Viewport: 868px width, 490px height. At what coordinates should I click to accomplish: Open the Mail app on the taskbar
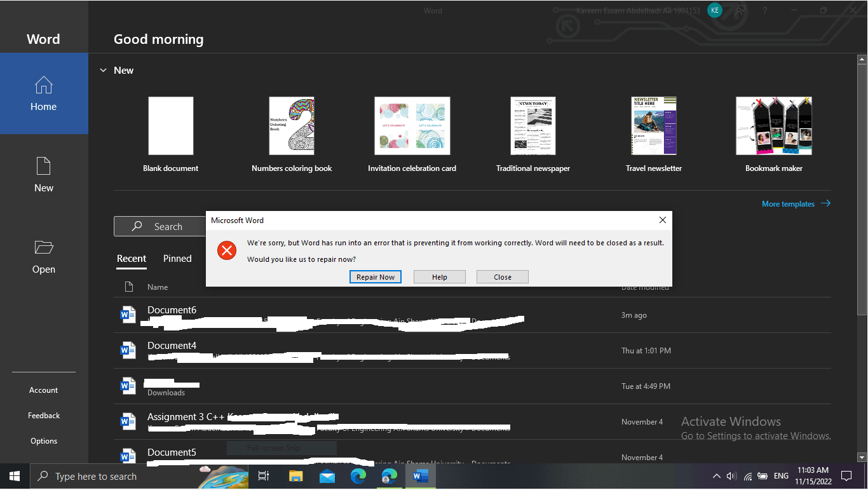(327, 476)
